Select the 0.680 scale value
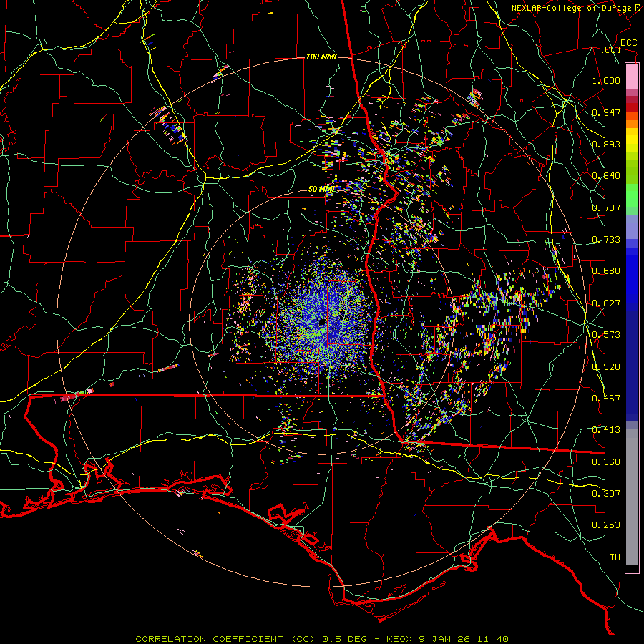Viewport: 644px width, 644px height. 606,271
